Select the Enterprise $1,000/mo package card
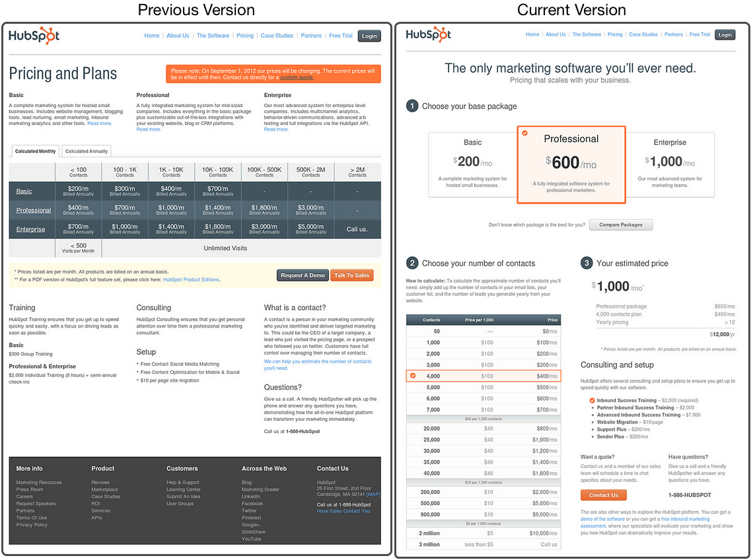Screen dimensions: 751x560 point(670,165)
